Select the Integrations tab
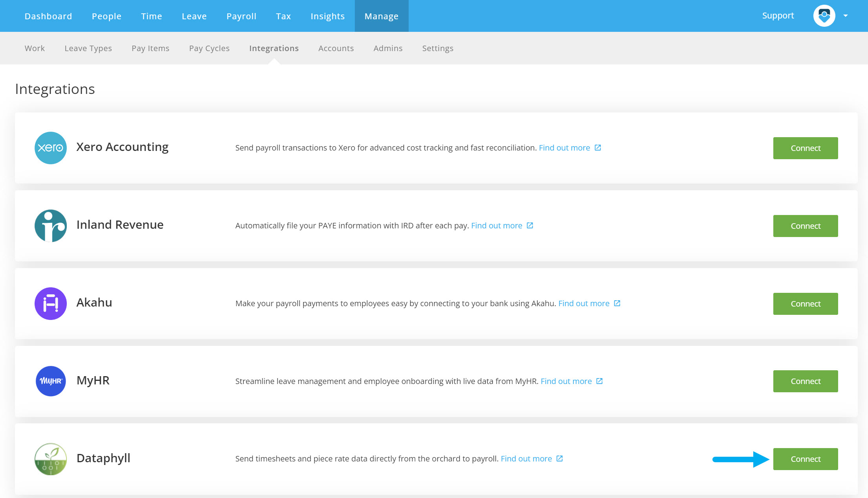868x498 pixels. coord(274,48)
